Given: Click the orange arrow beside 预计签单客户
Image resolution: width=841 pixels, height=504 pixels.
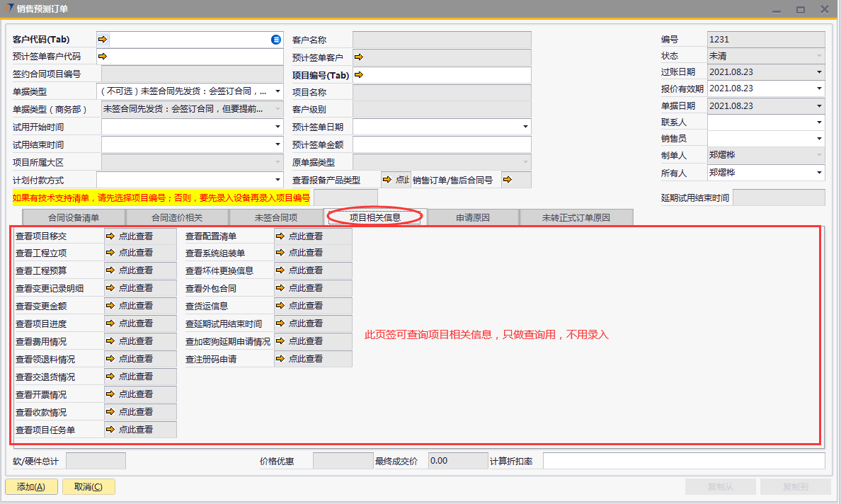Looking at the screenshot, I should [358, 57].
